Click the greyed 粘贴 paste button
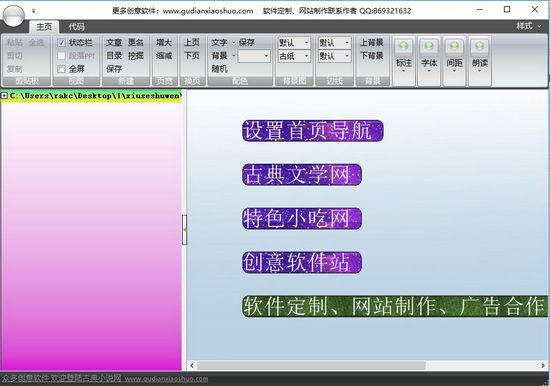The width and height of the screenshot is (550, 386). [15, 42]
